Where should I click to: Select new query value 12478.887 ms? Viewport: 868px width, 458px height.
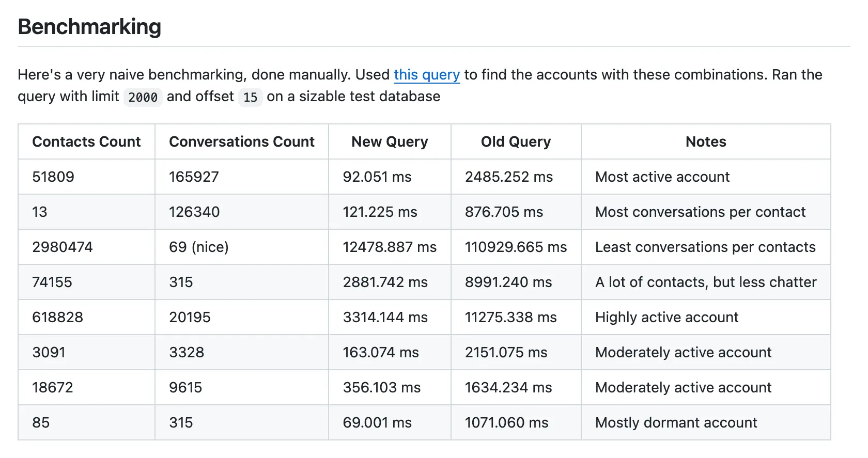tap(390, 247)
